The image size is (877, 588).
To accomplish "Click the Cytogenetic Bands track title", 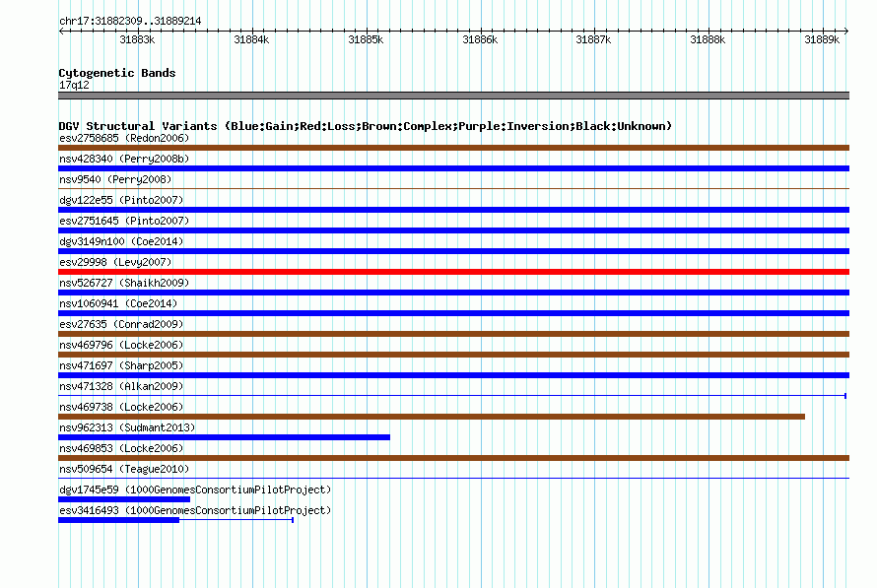I will point(117,73).
